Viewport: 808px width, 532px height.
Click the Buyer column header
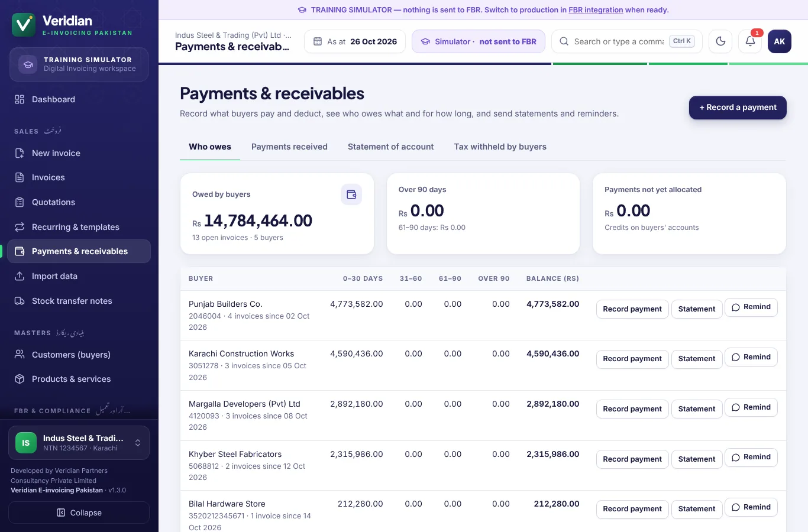(x=201, y=278)
